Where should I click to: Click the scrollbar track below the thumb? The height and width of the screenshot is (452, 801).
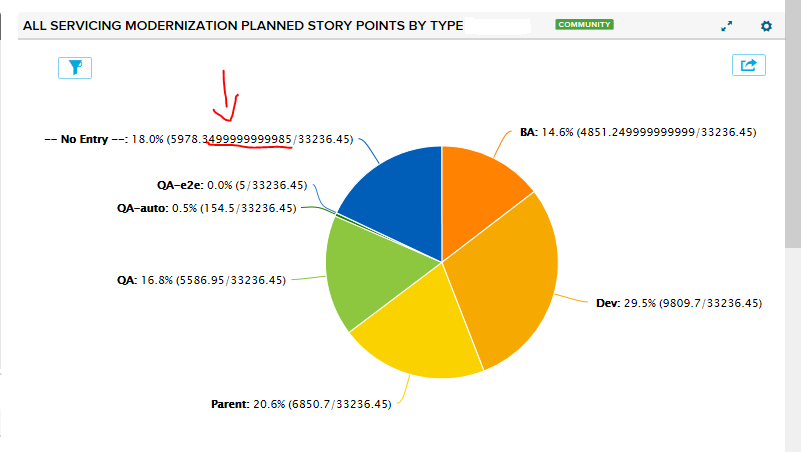pyautogui.click(x=792, y=350)
